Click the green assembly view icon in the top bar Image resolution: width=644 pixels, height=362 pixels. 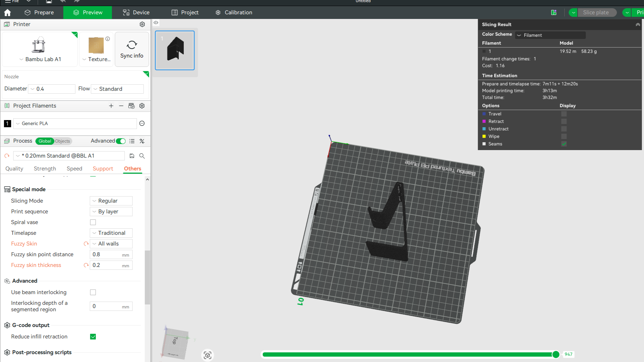pyautogui.click(x=554, y=13)
